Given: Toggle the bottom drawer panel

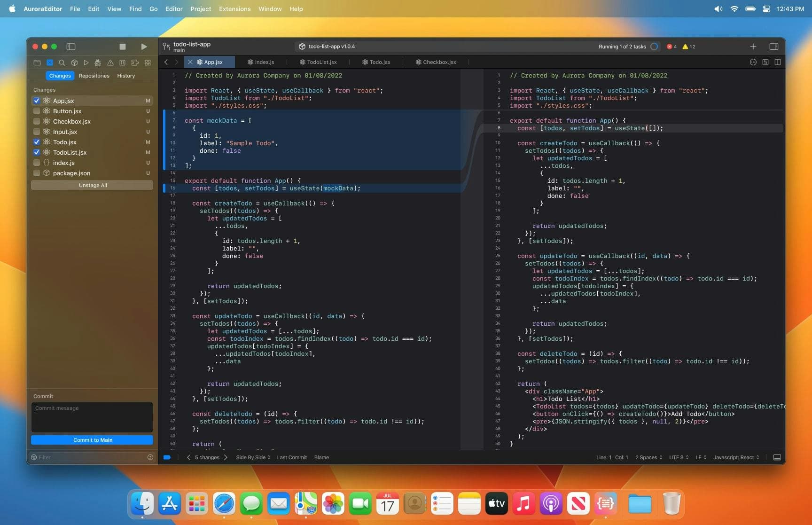Looking at the screenshot, I should [x=777, y=457].
